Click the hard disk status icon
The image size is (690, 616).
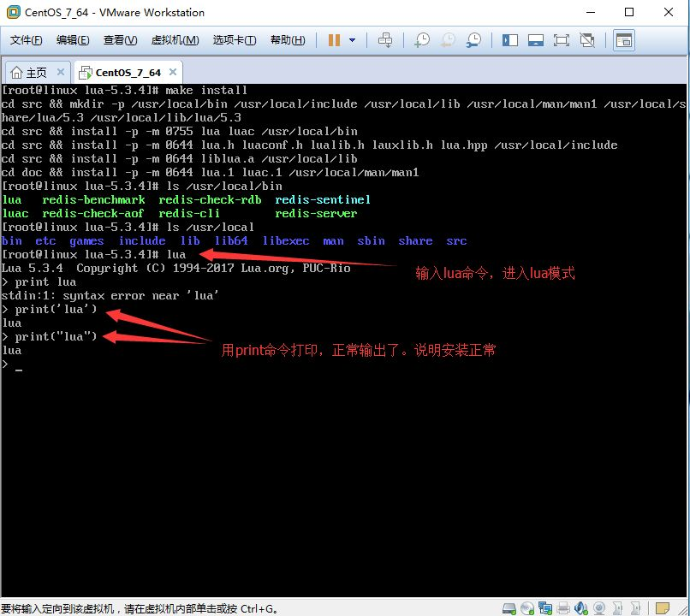coord(509,608)
